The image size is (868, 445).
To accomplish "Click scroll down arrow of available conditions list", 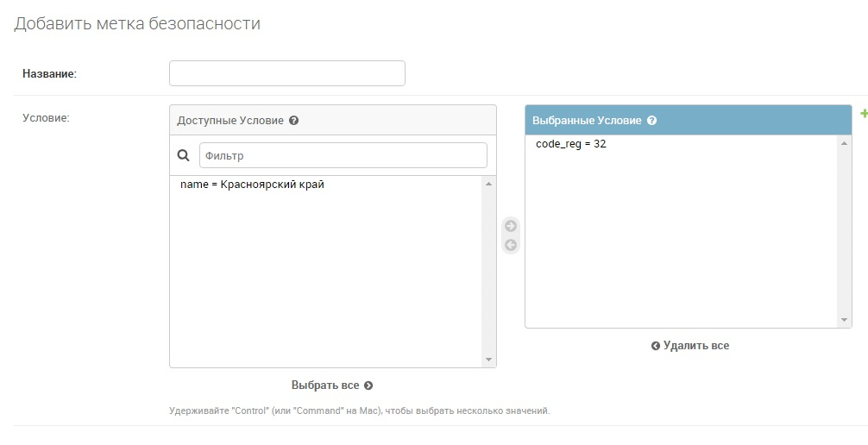I will [x=488, y=360].
